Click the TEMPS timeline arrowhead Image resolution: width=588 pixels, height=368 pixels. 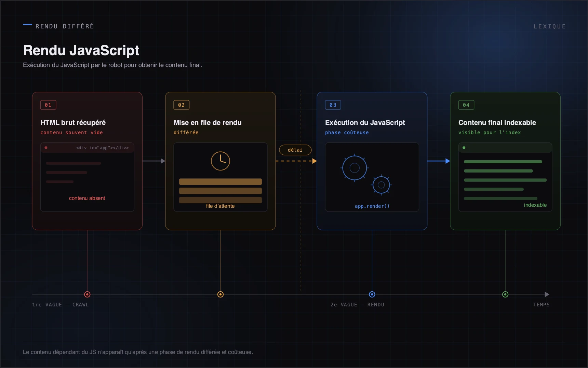coord(547,294)
